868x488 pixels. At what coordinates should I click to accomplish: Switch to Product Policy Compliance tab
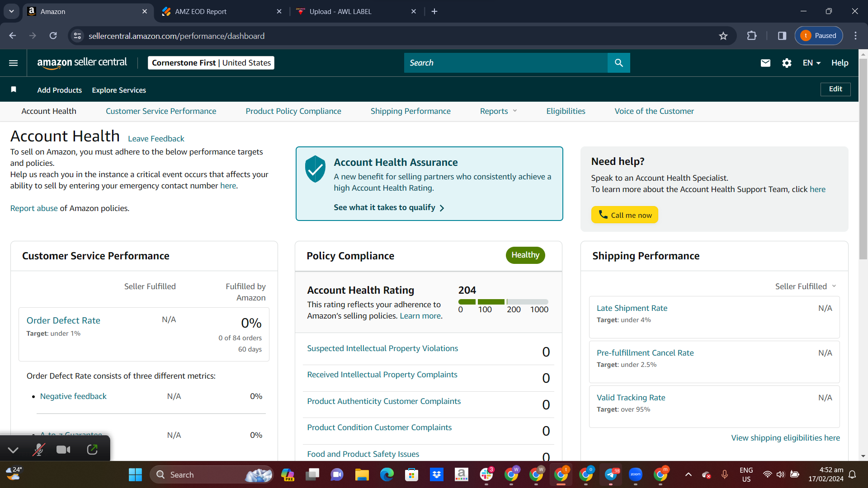pos(293,111)
